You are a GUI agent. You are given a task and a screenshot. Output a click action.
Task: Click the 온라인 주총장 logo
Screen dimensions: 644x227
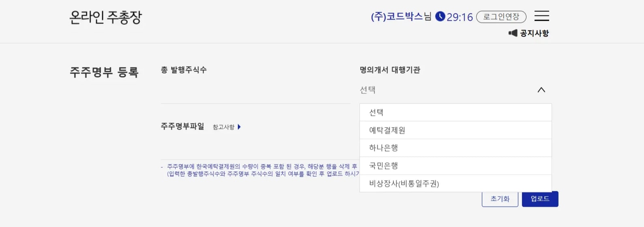[106, 17]
